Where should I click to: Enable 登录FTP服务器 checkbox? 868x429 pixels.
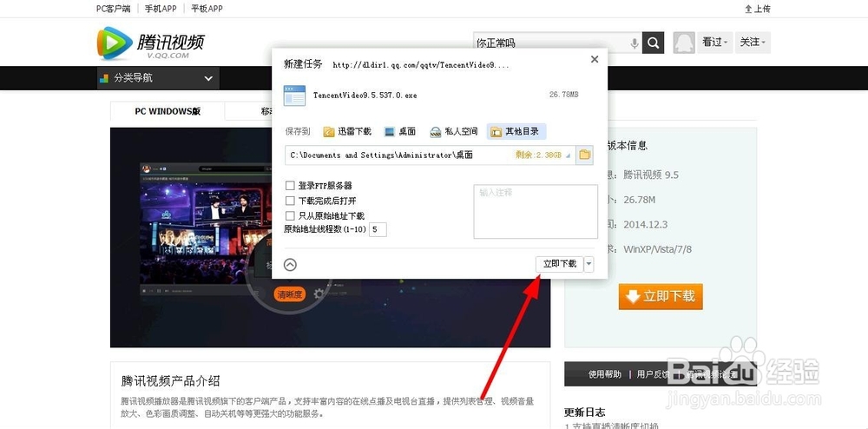pyautogui.click(x=290, y=186)
